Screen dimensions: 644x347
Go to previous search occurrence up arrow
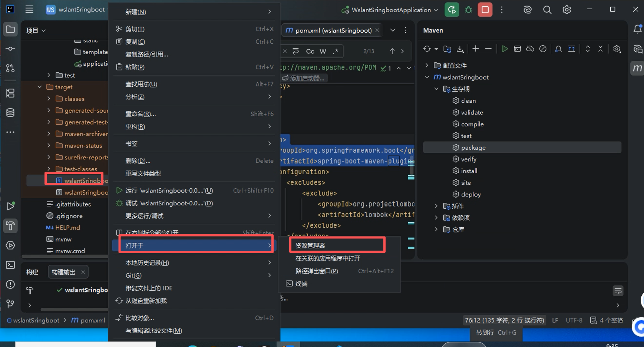[392, 51]
